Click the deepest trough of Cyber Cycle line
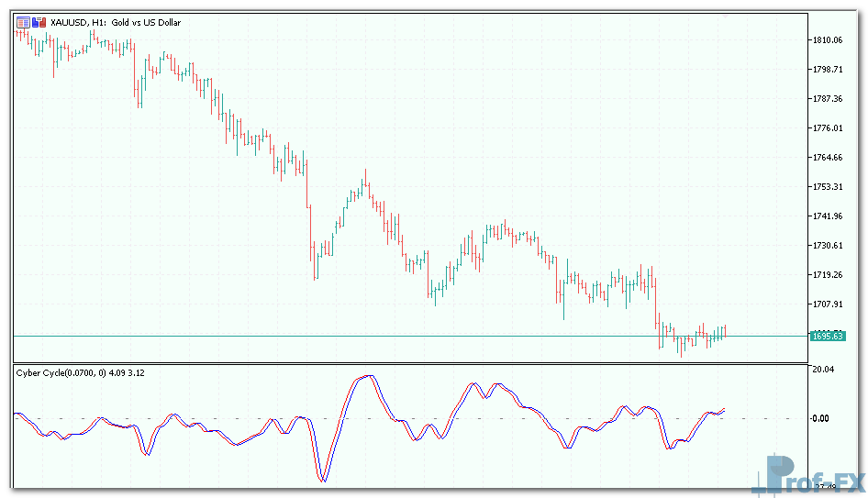 pyautogui.click(x=322, y=480)
